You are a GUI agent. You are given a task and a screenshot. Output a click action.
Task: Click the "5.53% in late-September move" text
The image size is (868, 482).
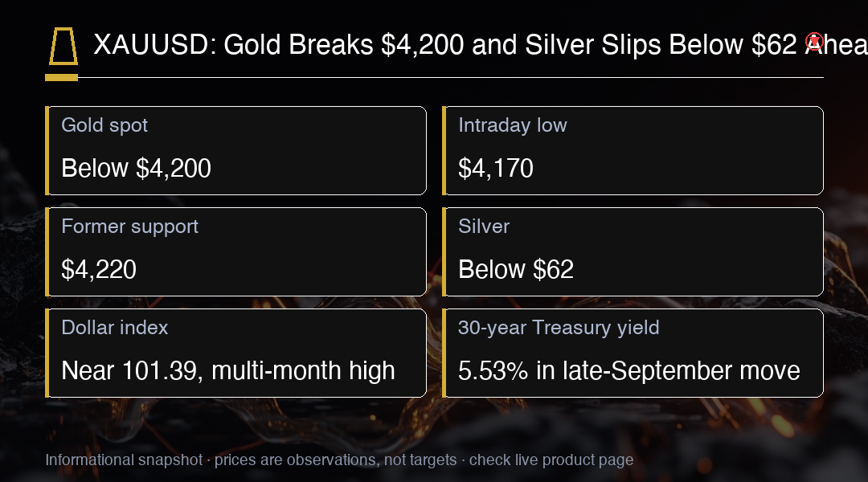[x=628, y=371]
